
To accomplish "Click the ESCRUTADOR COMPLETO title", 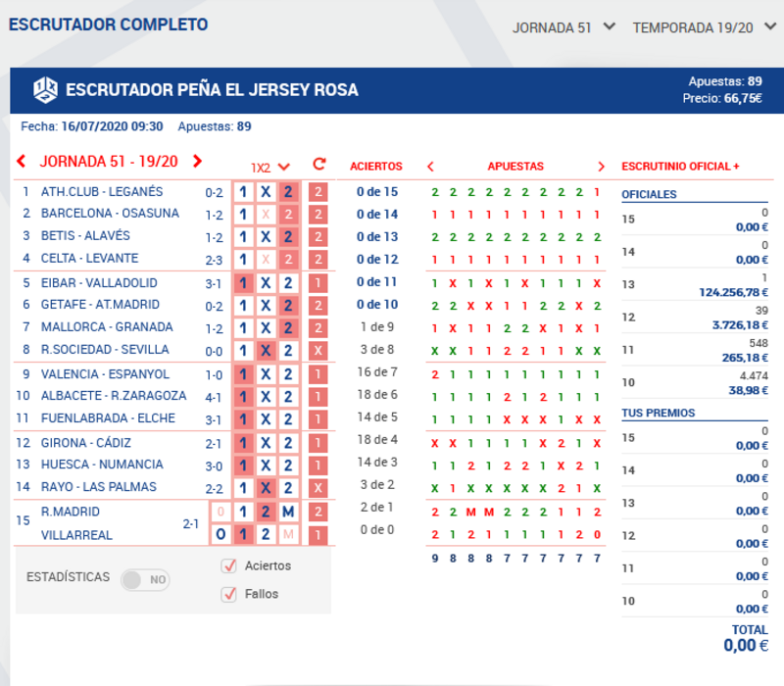I will pos(108,24).
